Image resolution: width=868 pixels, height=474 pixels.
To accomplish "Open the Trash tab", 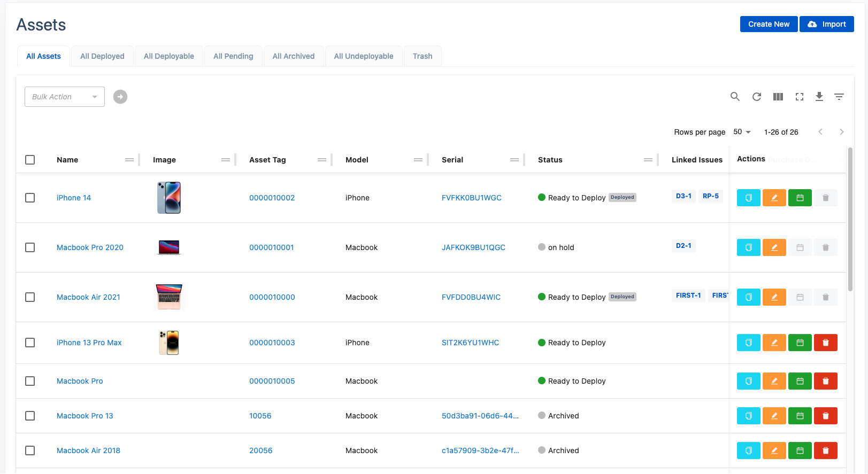I will (x=422, y=56).
